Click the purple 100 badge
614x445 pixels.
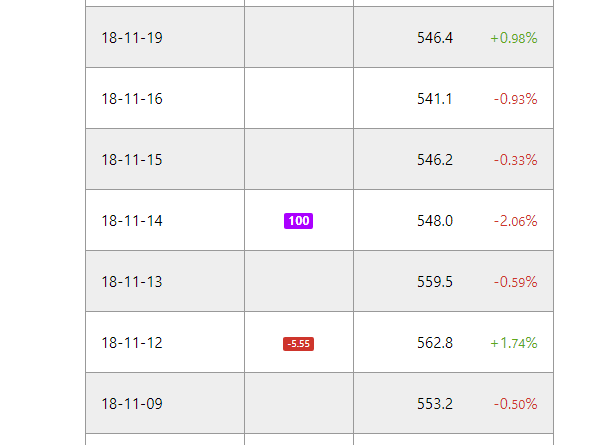[298, 221]
